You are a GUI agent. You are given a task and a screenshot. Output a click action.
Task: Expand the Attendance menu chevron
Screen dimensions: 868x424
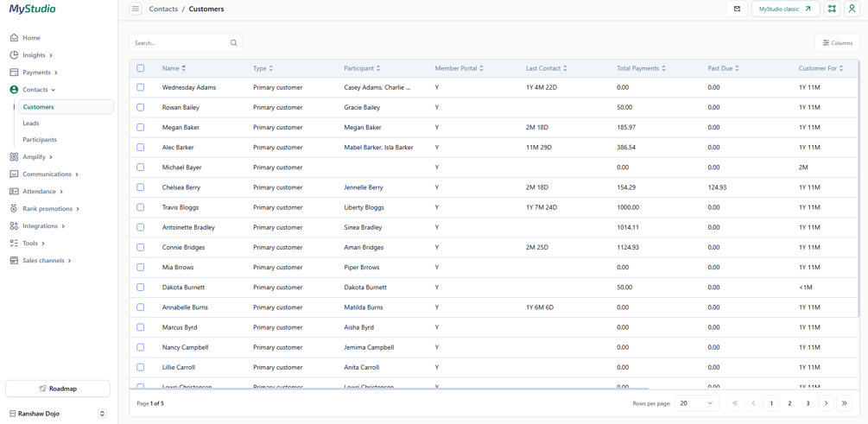[61, 192]
